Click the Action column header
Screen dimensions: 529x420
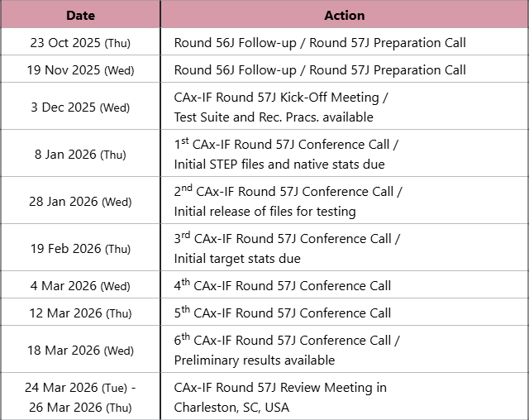click(x=345, y=15)
